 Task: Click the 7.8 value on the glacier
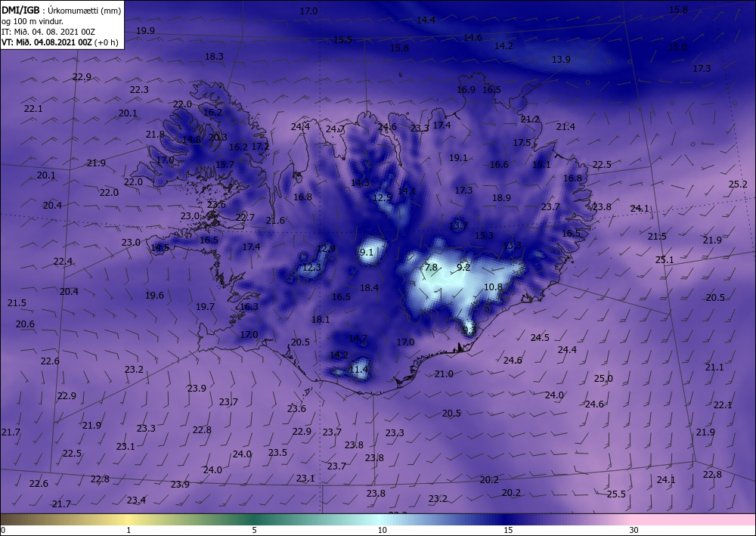click(x=431, y=267)
